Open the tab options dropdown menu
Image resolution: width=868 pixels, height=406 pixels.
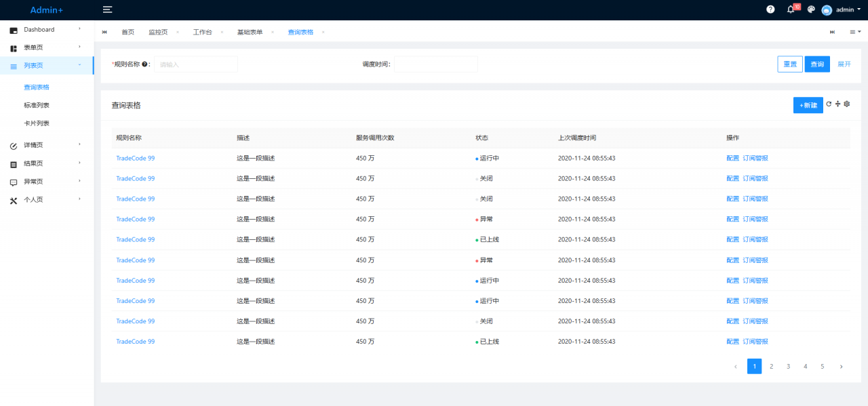(855, 32)
